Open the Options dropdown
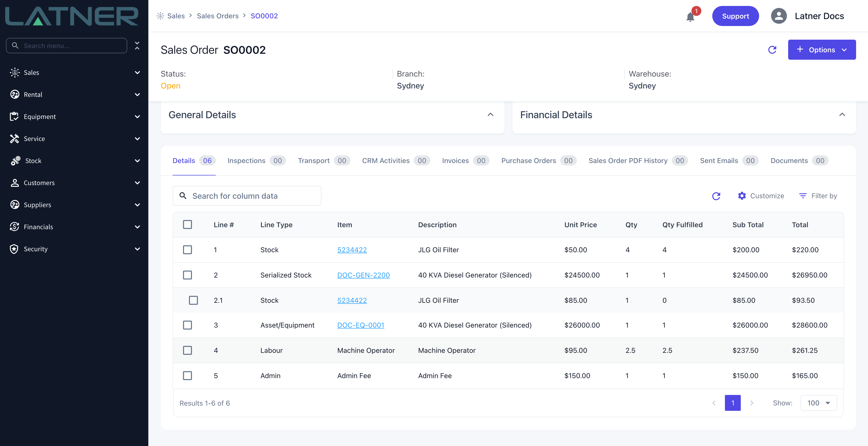This screenshot has width=868, height=446. pos(821,50)
